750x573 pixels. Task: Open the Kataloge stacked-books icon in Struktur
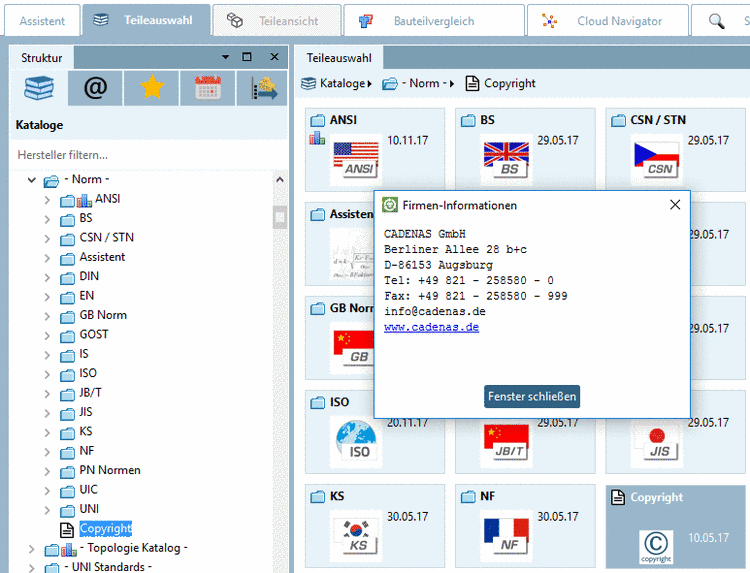tap(39, 88)
